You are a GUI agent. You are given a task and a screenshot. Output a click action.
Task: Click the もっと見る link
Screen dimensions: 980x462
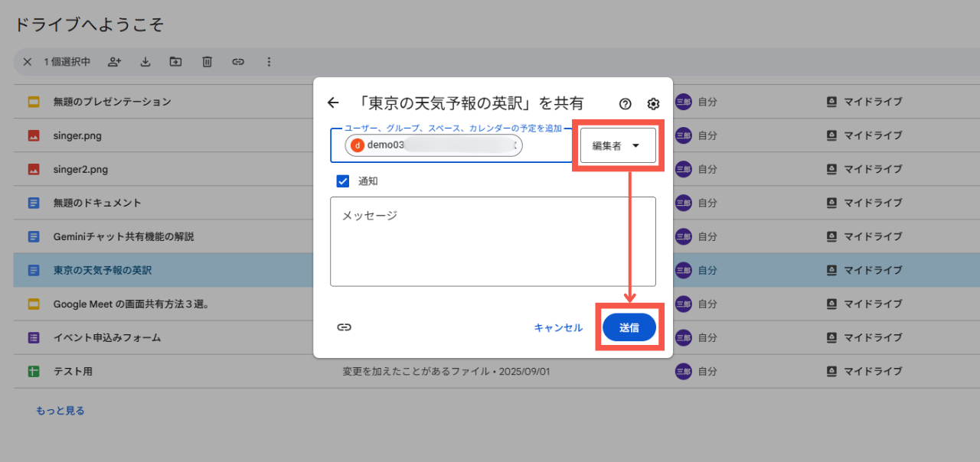[x=60, y=411]
